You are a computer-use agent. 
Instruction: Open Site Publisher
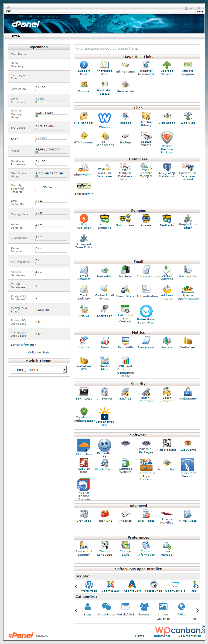(x=84, y=218)
